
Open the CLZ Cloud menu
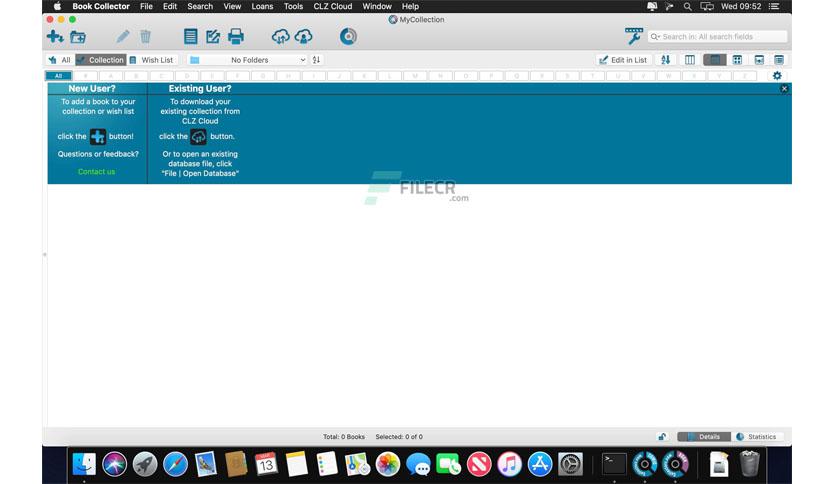tap(333, 6)
